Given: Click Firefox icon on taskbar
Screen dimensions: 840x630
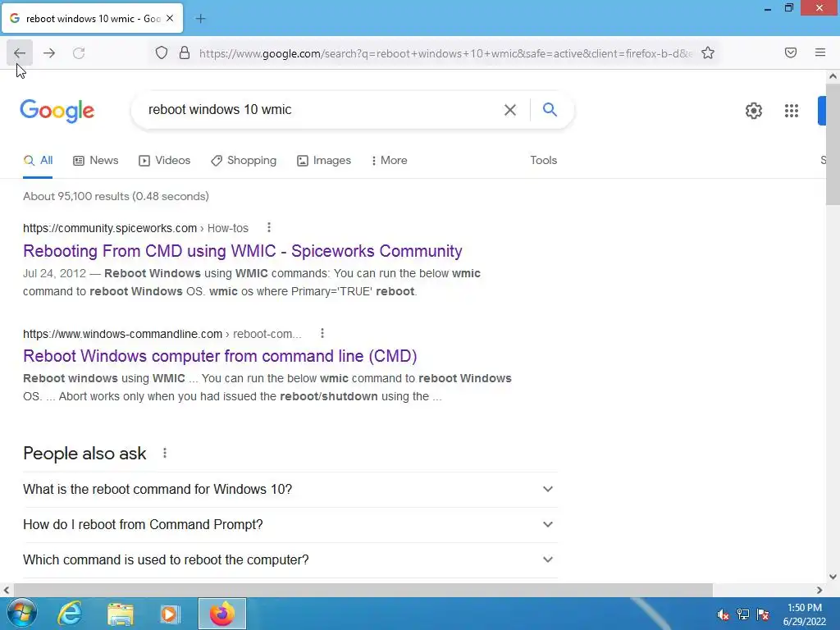Looking at the screenshot, I should point(221,614).
